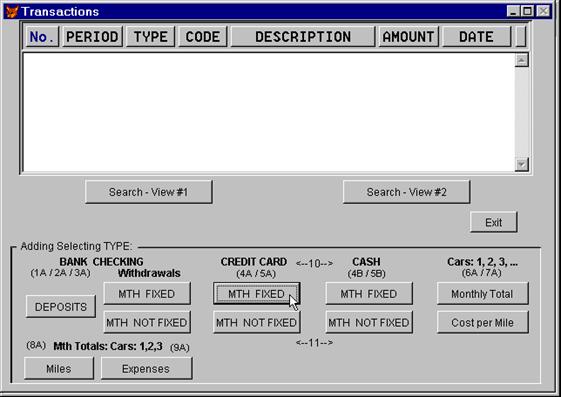
Task: Select the PERIOD column header
Action: [x=92, y=36]
